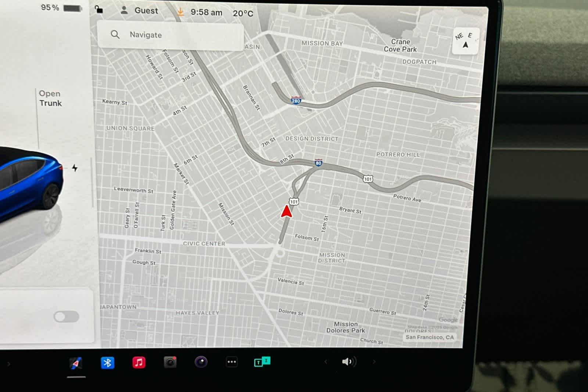Image resolution: width=588 pixels, height=392 pixels.
Task: Tap the unlocked padlock icon
Action: 99,9
